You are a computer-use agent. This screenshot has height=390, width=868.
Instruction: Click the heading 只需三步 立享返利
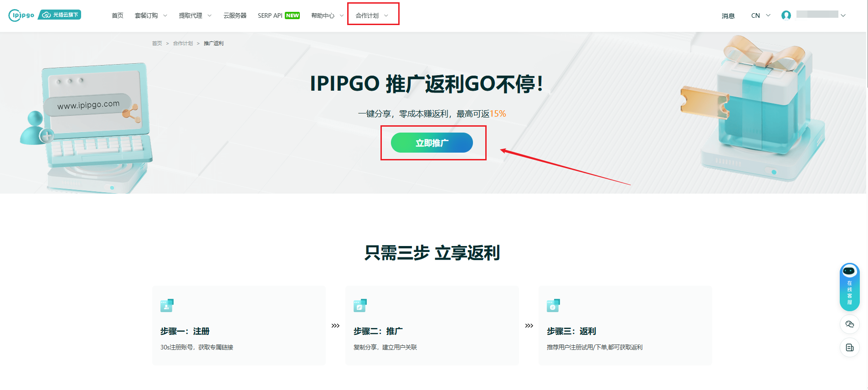point(432,253)
